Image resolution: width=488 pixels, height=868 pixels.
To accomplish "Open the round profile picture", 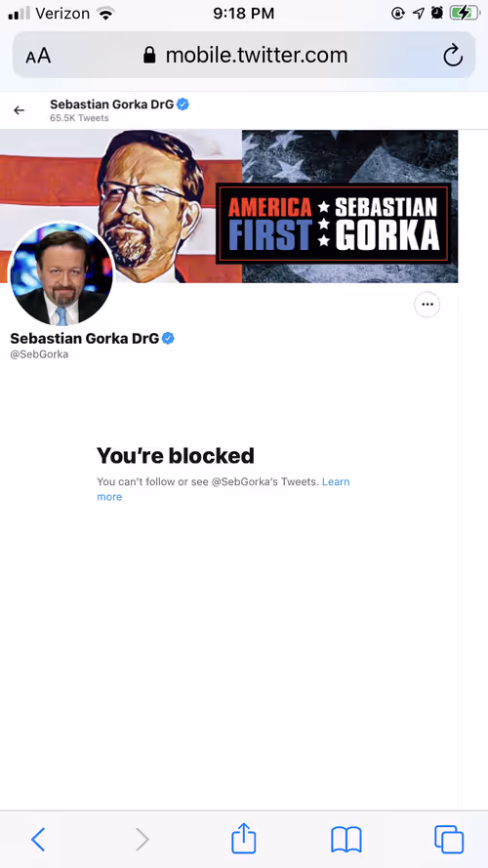I will tap(60, 276).
